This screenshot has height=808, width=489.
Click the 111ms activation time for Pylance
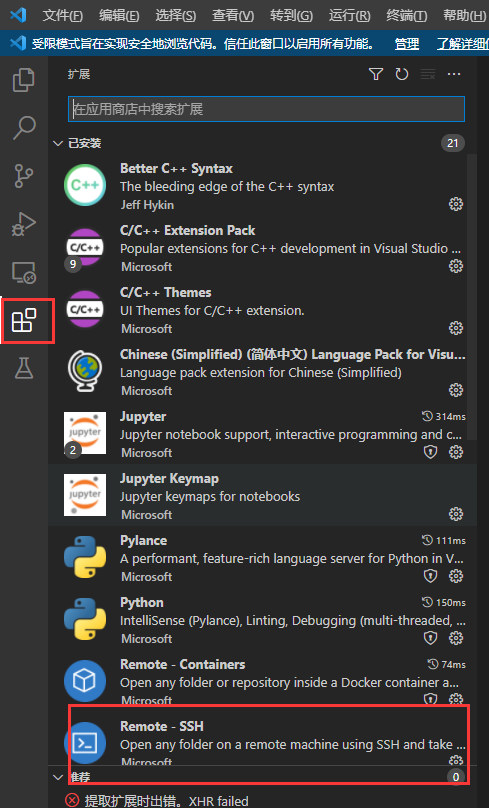click(x=444, y=541)
